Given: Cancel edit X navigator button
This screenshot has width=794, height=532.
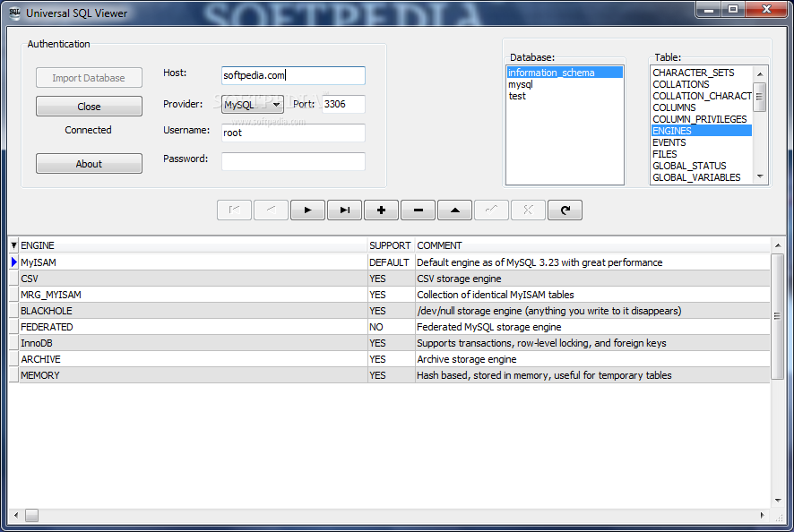Looking at the screenshot, I should pyautogui.click(x=528, y=210).
